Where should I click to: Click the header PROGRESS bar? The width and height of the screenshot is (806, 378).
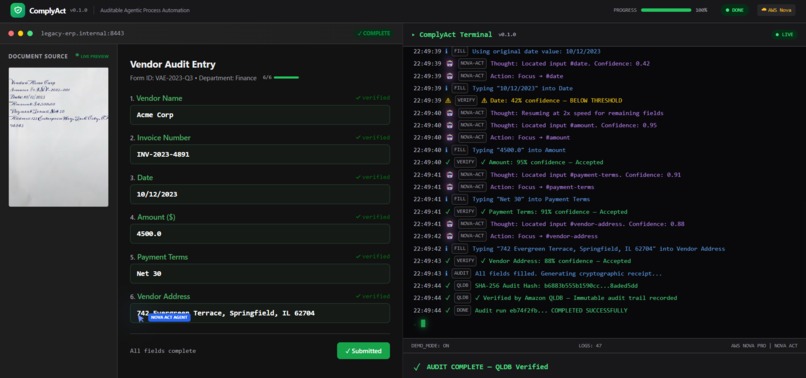coord(666,10)
